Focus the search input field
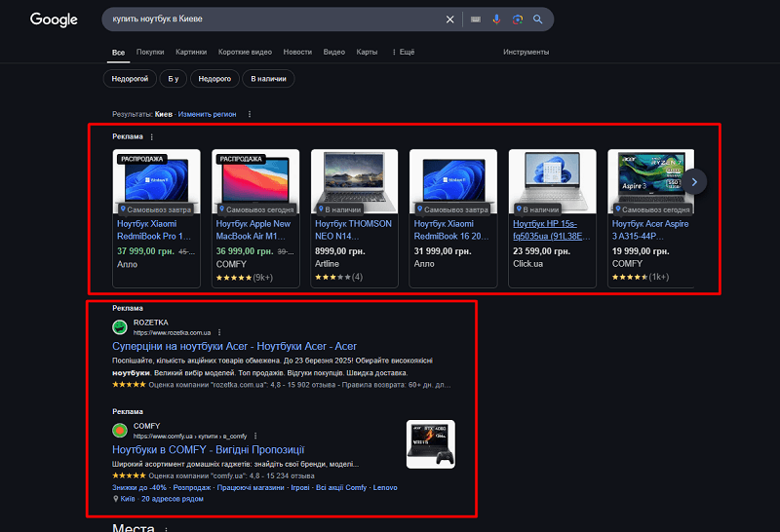Viewport: 780px width, 532px height. (274, 19)
